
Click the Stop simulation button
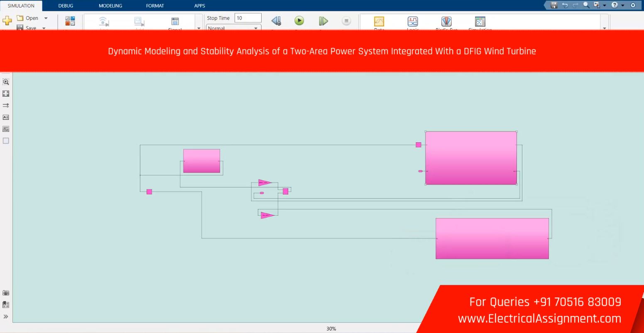tap(346, 21)
